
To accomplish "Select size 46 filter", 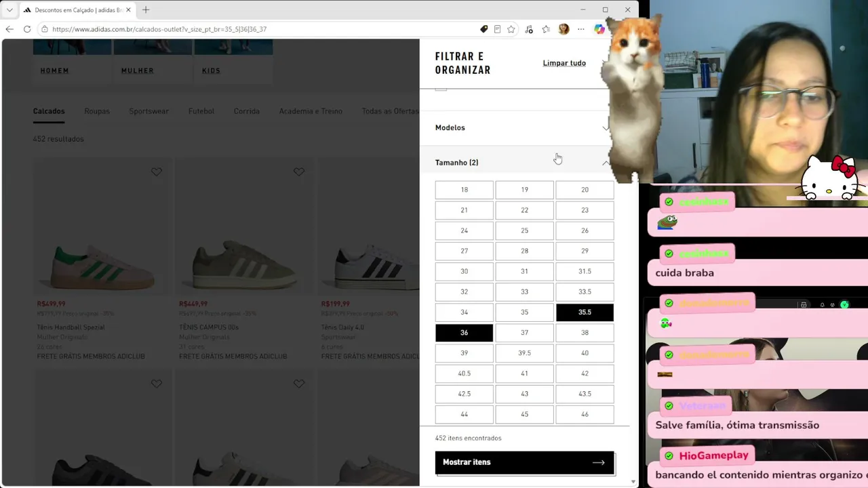I will [x=585, y=414].
